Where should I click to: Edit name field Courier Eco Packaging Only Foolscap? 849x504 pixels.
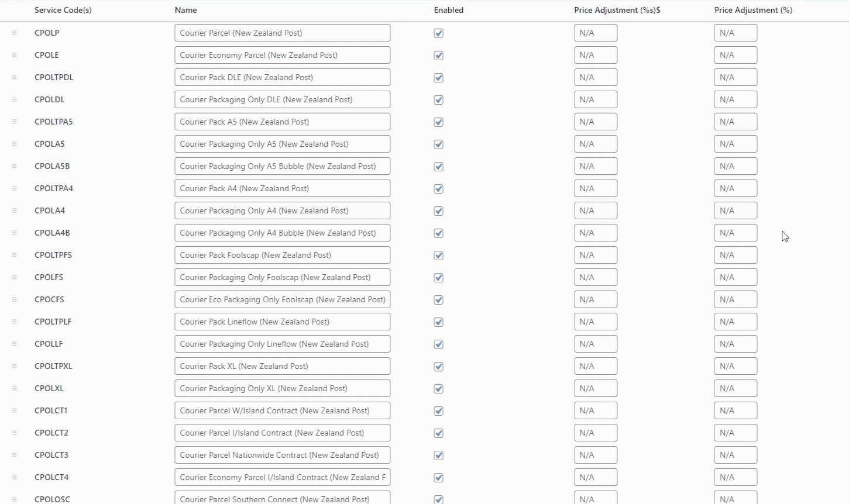pyautogui.click(x=283, y=299)
